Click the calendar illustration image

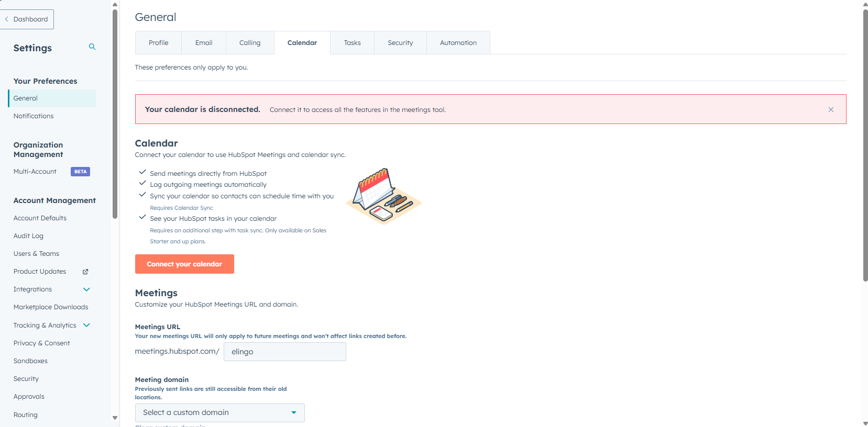point(384,196)
